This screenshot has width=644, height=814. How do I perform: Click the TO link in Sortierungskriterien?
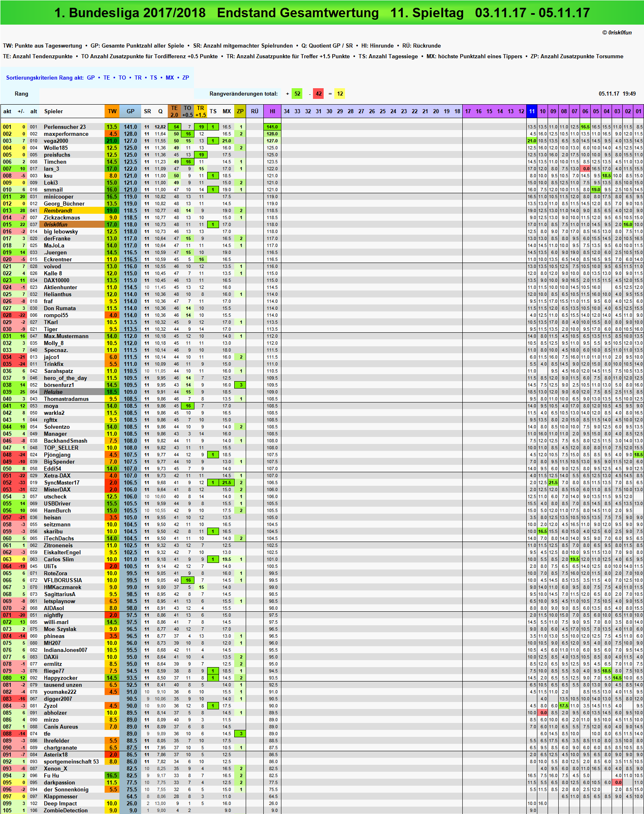122,78
